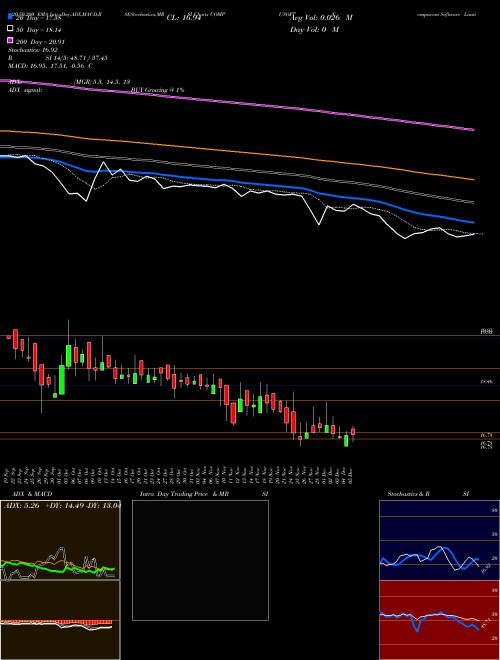Click the magenta 200-day moving average line
The height and width of the screenshot is (660, 500).
click(237, 104)
